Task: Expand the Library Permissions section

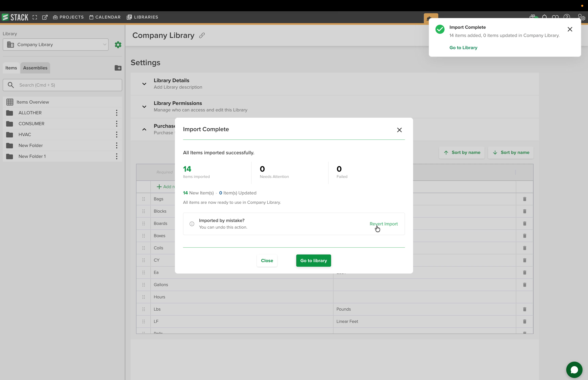Action: click(144, 107)
